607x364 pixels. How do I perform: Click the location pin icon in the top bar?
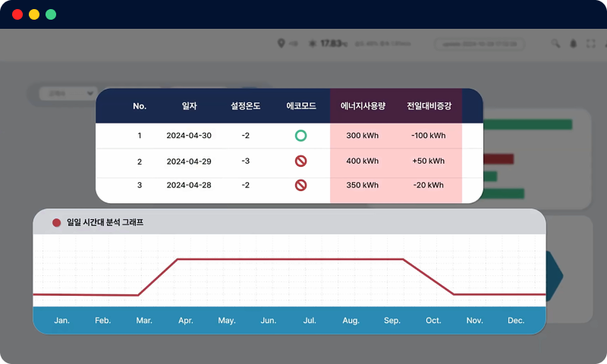tap(281, 43)
